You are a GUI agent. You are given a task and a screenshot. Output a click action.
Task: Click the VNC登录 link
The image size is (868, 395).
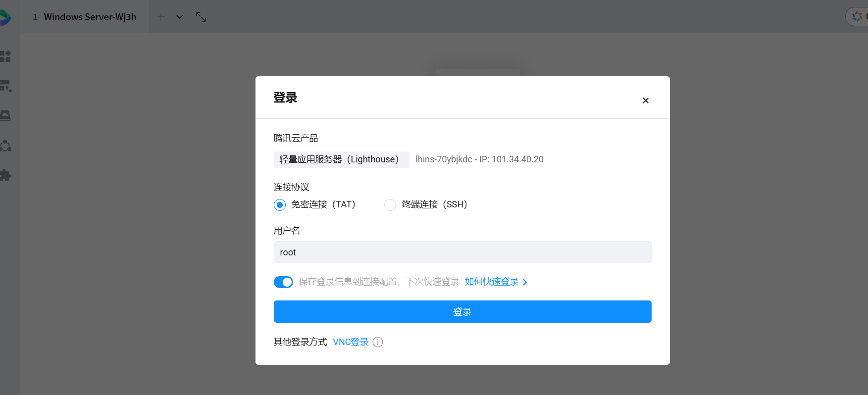point(351,342)
